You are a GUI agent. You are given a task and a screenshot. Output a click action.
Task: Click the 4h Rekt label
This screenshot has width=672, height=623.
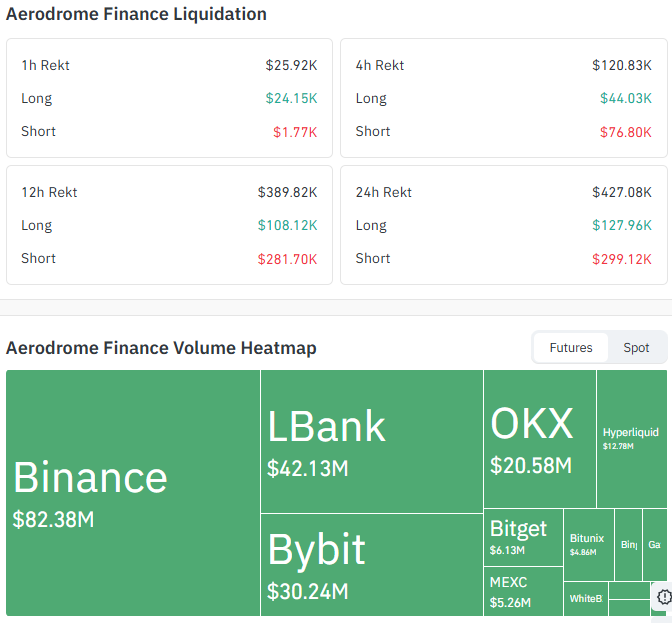[x=380, y=65]
